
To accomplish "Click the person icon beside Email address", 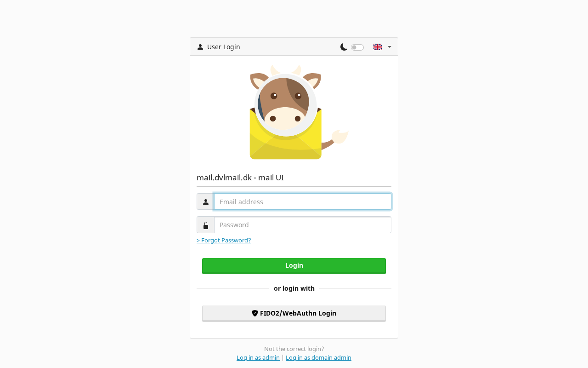I will pyautogui.click(x=206, y=202).
